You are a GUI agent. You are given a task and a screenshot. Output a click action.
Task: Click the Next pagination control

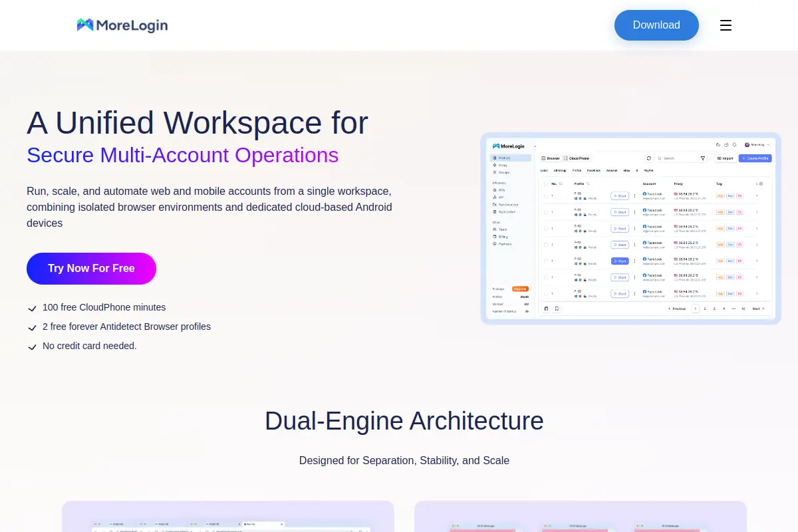click(x=758, y=309)
